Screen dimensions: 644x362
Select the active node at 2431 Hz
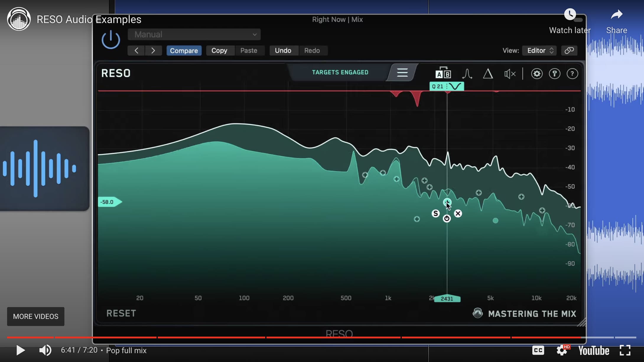(x=447, y=202)
